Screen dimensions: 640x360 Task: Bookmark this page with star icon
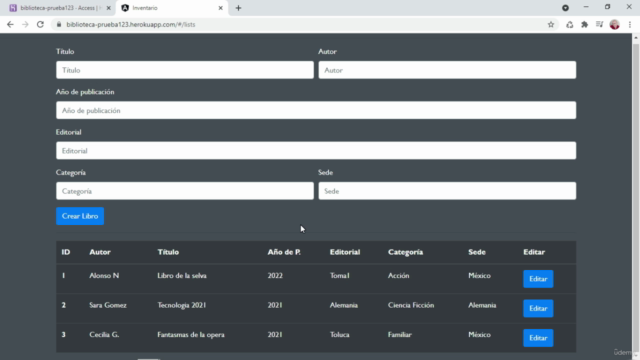(551, 24)
